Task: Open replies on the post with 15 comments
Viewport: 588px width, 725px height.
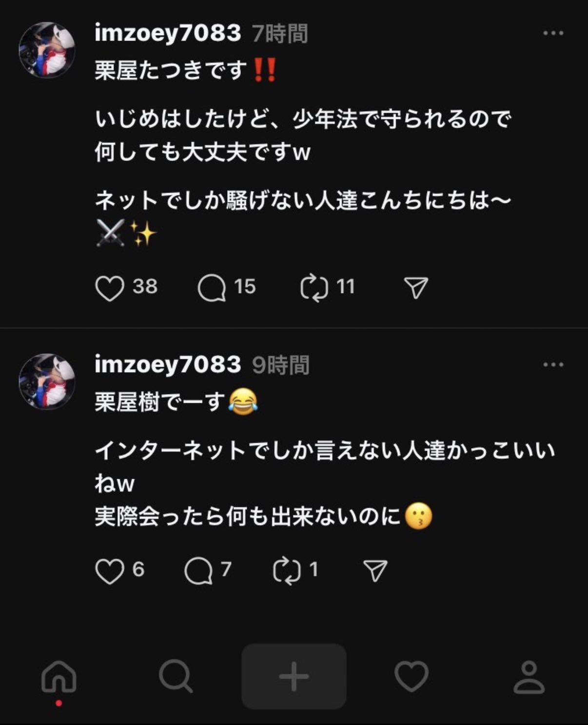Action: click(x=212, y=288)
